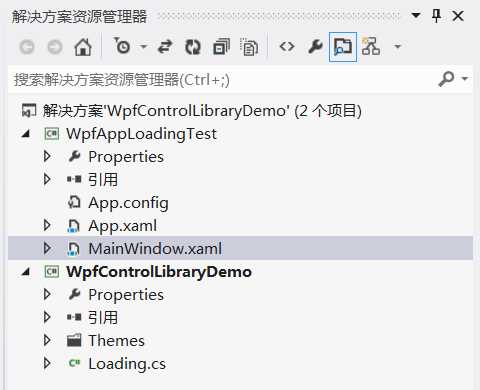Select the Loading.cs file
Screen dimensions: 480x390
[127, 364]
